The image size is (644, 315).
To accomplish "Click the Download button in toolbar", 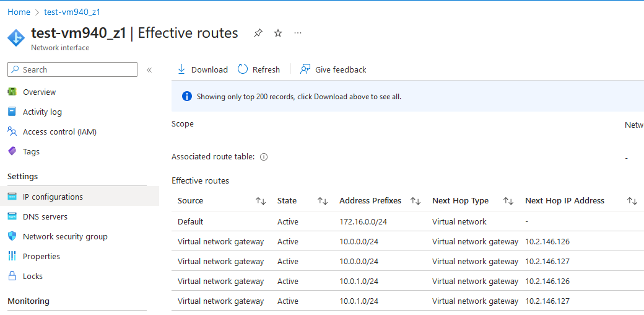I will point(202,69).
